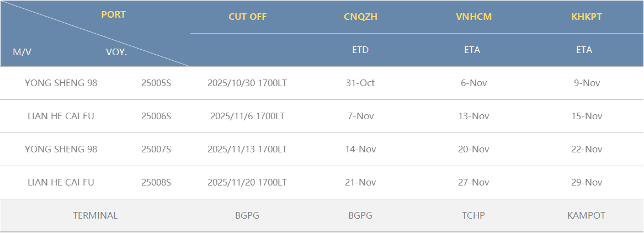Click the KAMPOT terminal cell

click(586, 216)
